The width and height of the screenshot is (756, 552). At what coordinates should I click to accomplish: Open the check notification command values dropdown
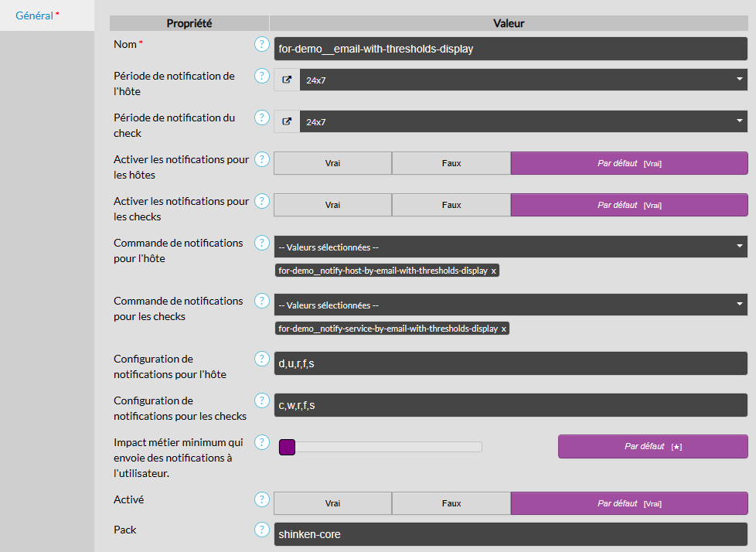[510, 305]
